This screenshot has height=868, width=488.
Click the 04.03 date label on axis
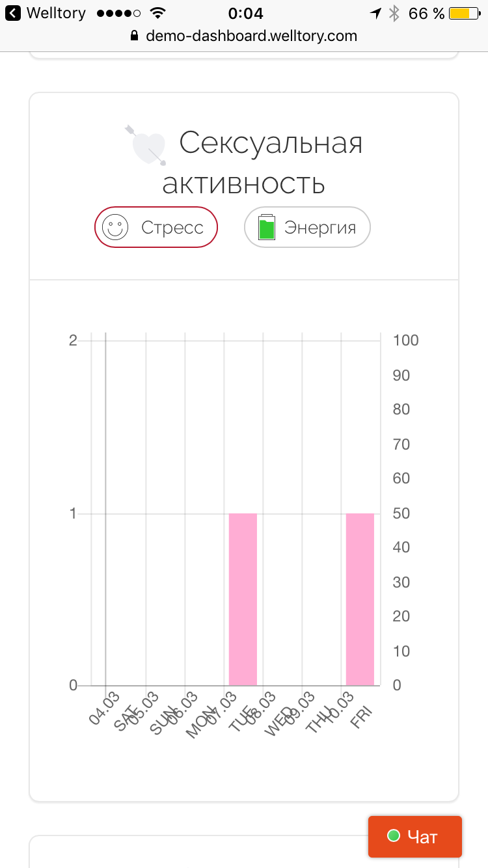pyautogui.click(x=104, y=709)
